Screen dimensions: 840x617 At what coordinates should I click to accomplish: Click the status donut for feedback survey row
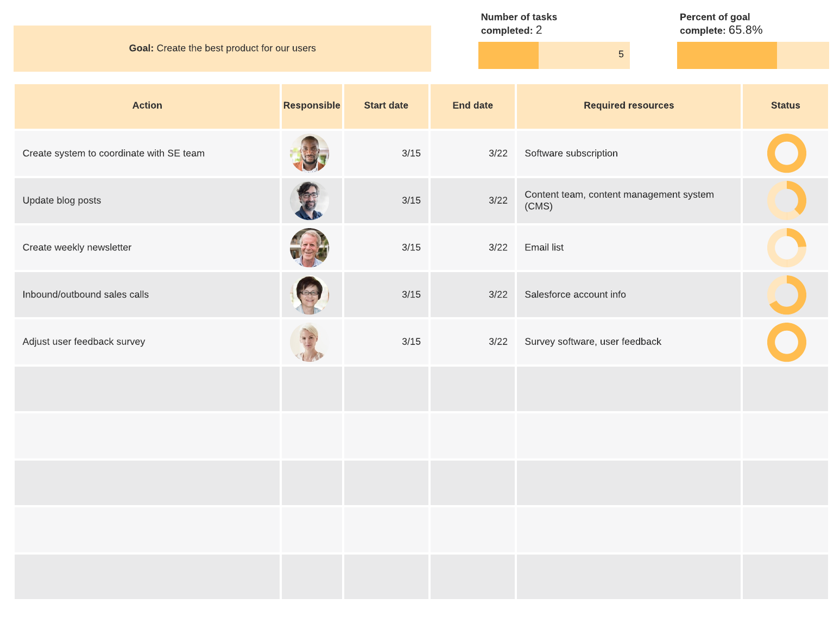point(786,342)
